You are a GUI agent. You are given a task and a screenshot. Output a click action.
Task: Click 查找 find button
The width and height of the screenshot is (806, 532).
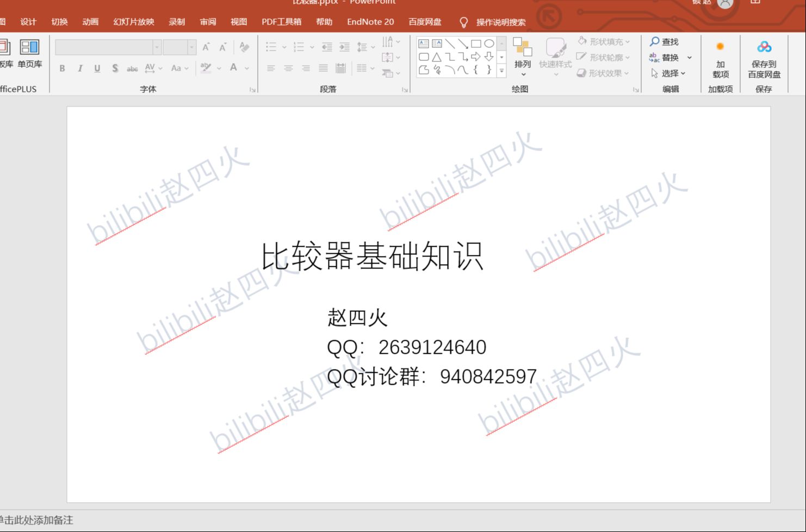click(x=664, y=42)
